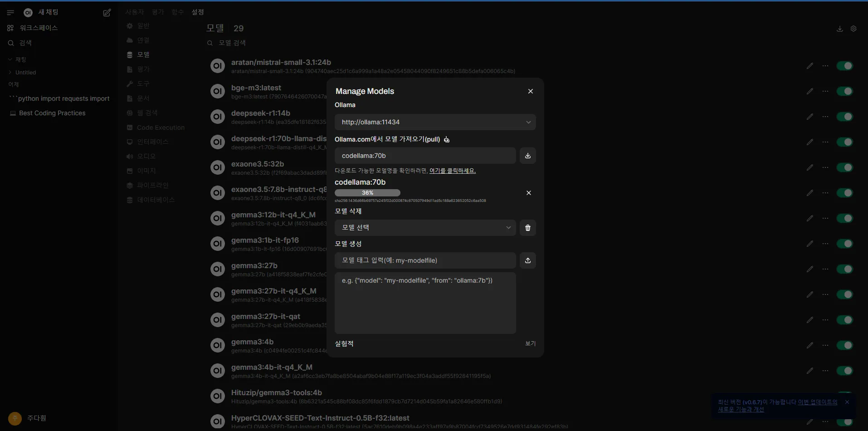Click the upload icon for model creation
The image size is (868, 431).
pyautogui.click(x=527, y=260)
